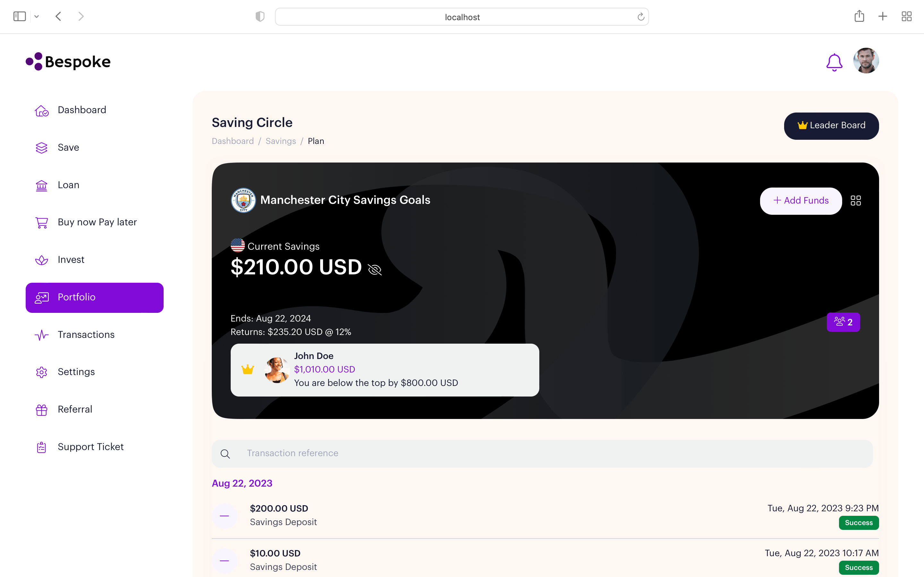924x577 pixels.
Task: Open the Transactions activity icon in sidebar
Action: [42, 335]
